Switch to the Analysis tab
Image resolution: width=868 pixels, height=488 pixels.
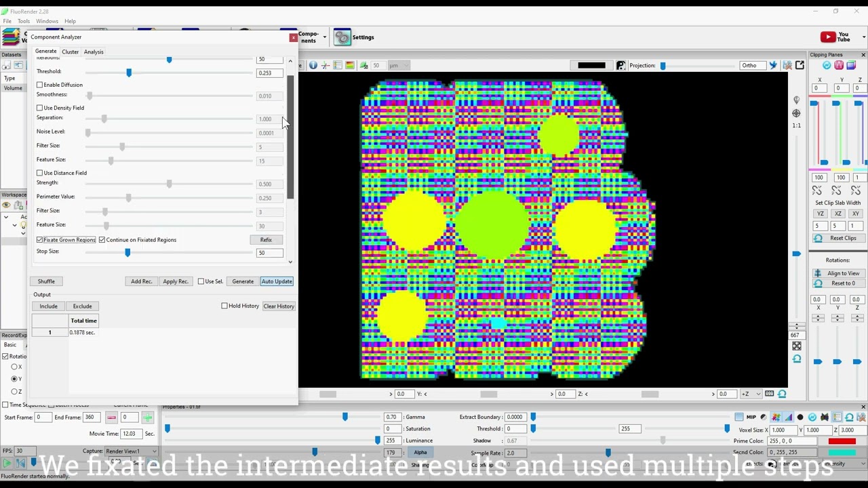pyautogui.click(x=94, y=52)
